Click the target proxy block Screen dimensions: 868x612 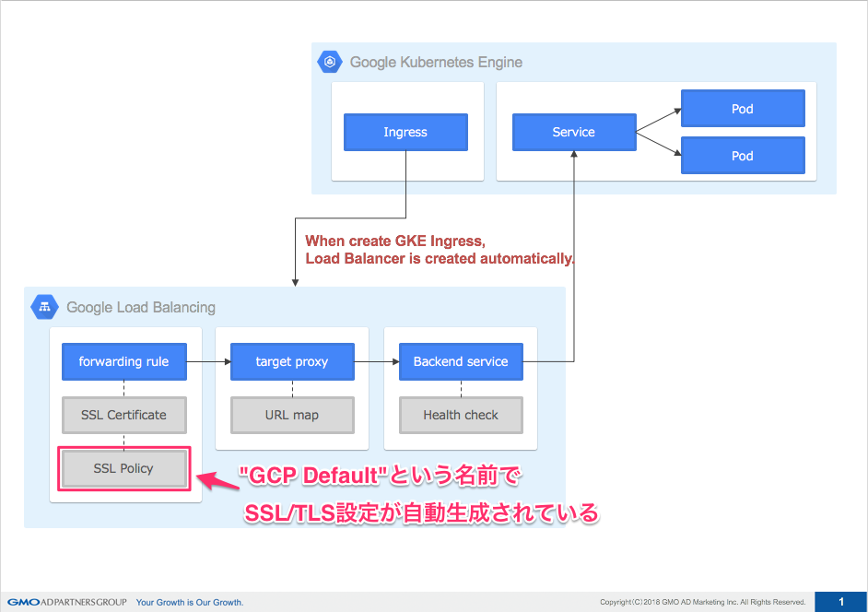291,361
